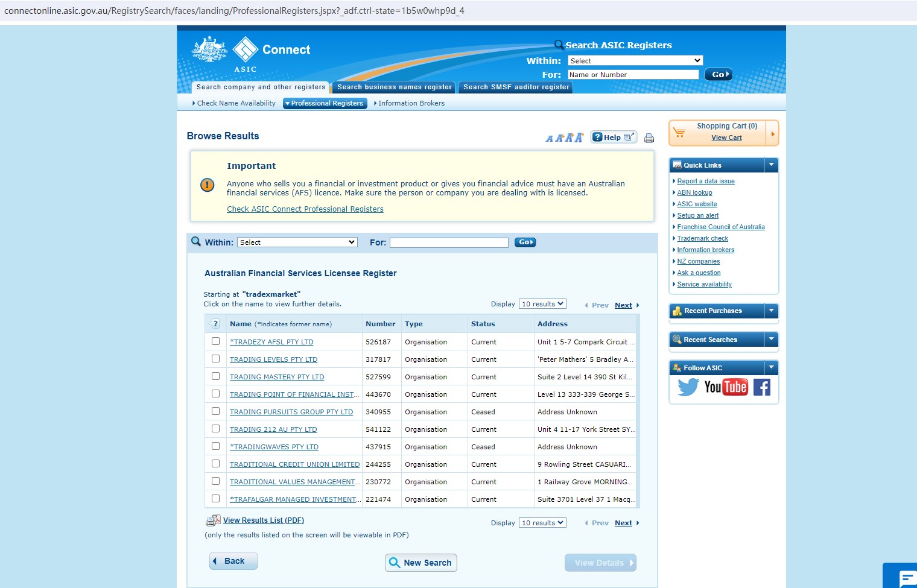Open the Professional Registers menu item
The image size is (917, 588).
tap(325, 103)
